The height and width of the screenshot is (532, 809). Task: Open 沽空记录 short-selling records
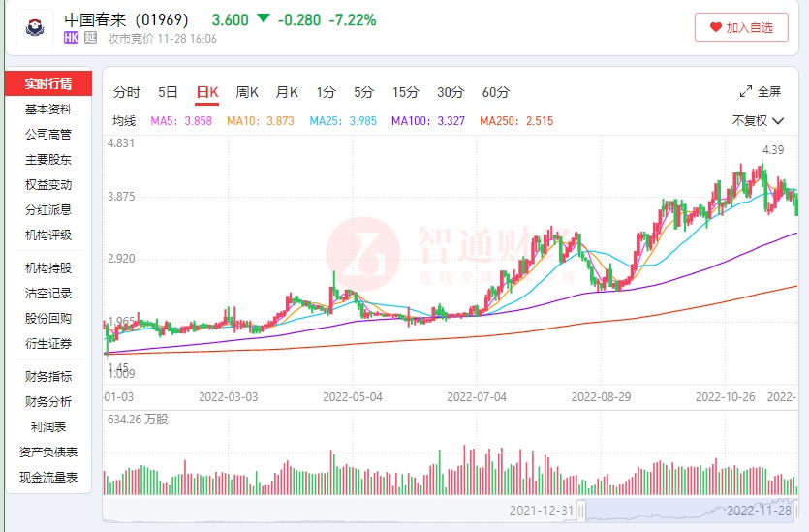pos(48,294)
